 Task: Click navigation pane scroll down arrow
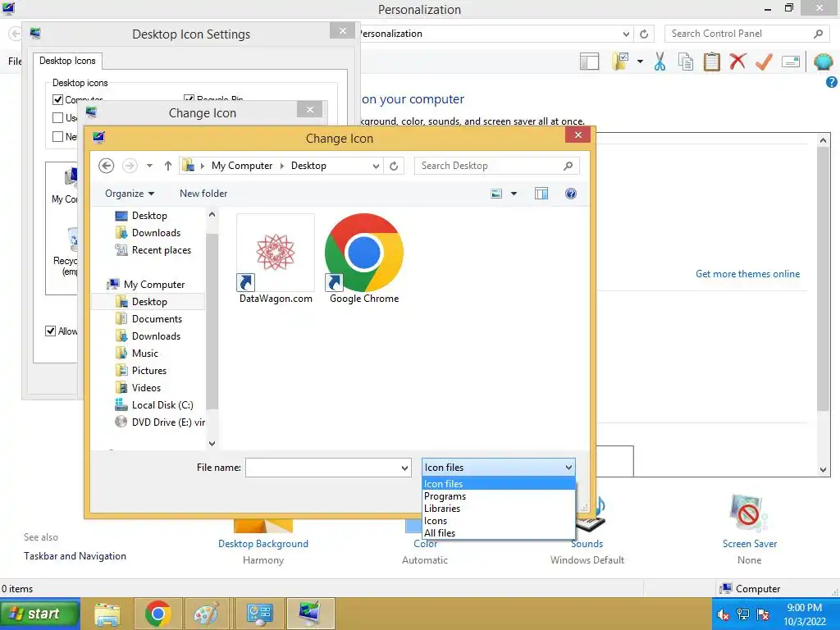[212, 444]
